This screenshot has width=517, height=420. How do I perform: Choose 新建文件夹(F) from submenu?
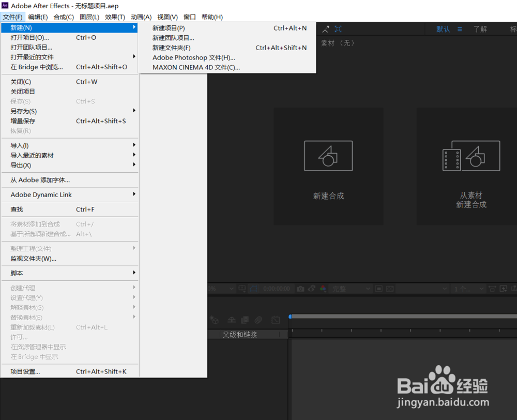point(227,48)
